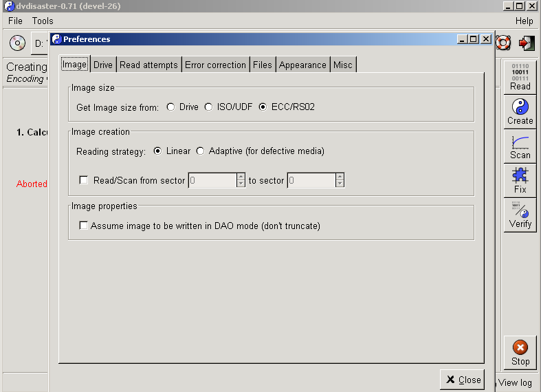This screenshot has height=392, width=541.
Task: Click the dvdisaster title bar app icon
Action: [10, 6]
